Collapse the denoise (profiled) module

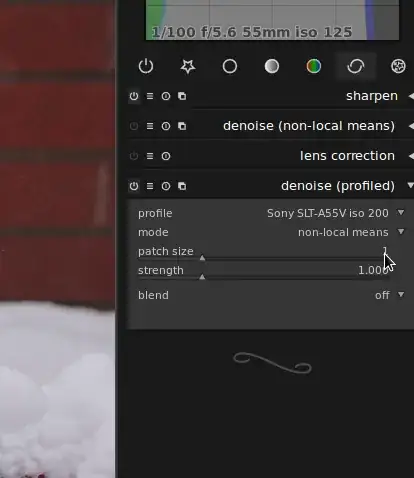[x=410, y=185]
